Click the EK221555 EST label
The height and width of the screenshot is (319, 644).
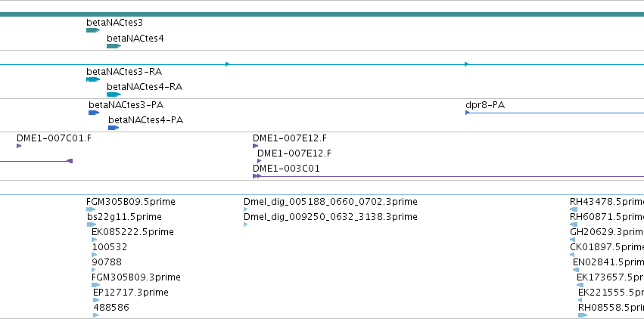tap(611, 293)
